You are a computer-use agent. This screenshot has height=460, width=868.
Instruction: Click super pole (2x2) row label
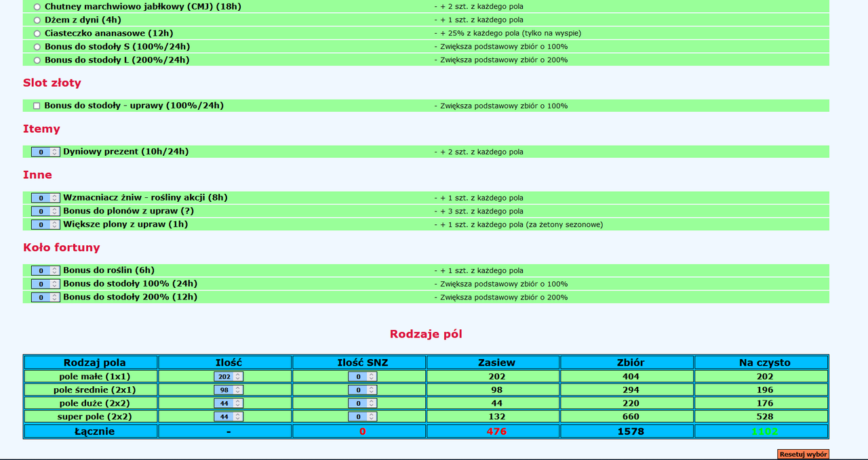[x=94, y=417]
